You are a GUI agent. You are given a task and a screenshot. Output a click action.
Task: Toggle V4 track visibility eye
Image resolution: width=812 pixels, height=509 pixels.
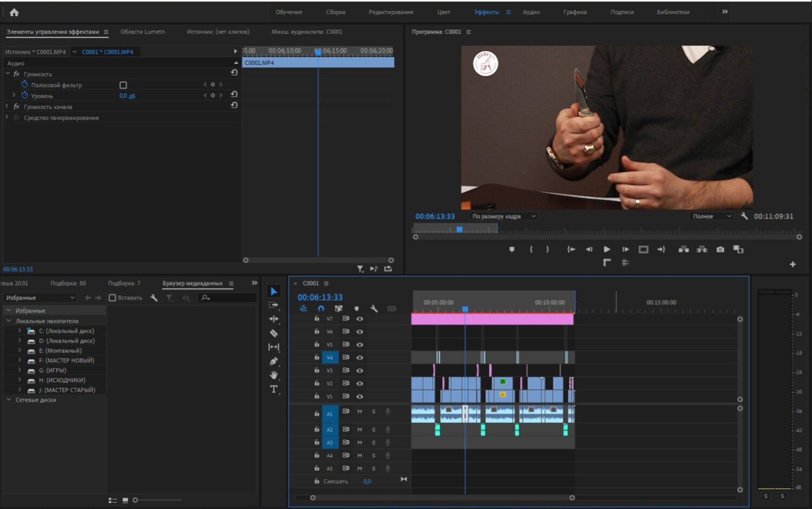[x=359, y=358]
